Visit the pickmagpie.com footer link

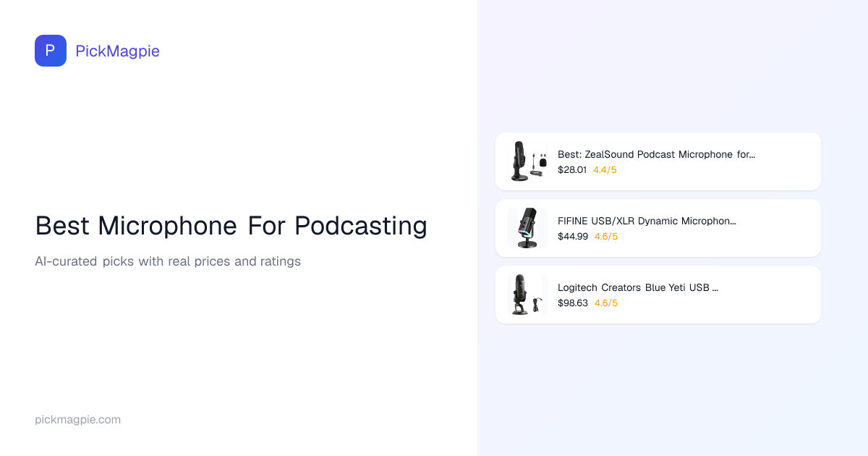tap(77, 420)
